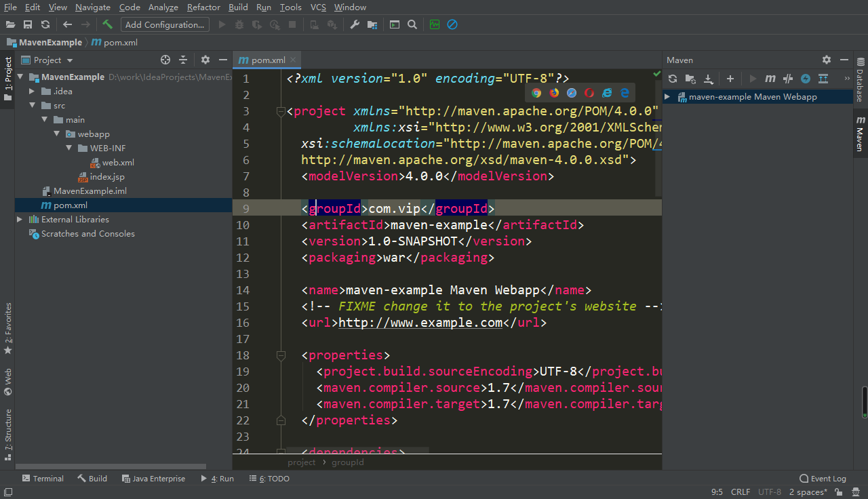
Task: Open Project panel gear settings
Action: click(205, 60)
